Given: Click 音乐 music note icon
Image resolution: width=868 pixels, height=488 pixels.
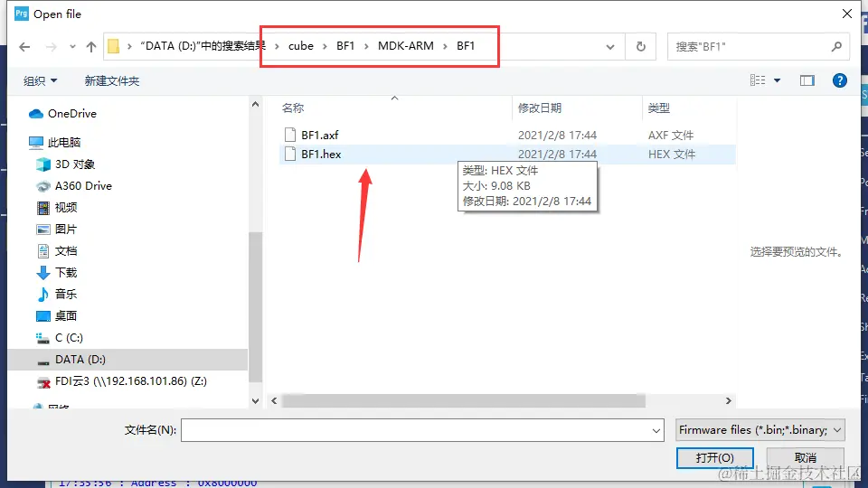Looking at the screenshot, I should click(43, 295).
